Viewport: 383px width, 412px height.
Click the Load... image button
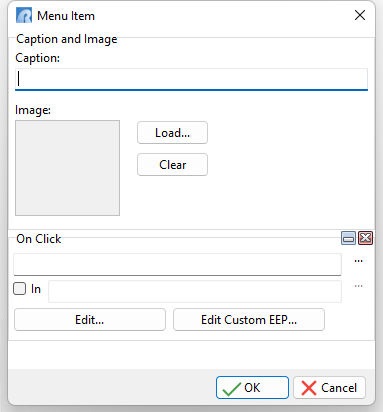[x=172, y=133]
